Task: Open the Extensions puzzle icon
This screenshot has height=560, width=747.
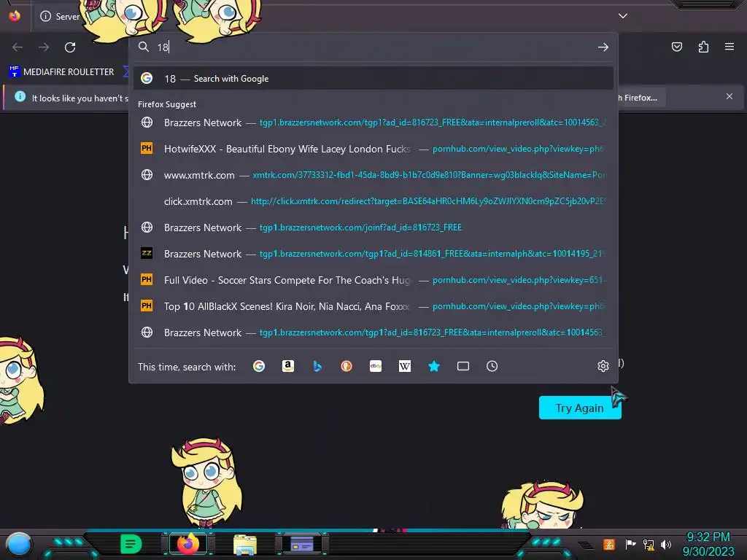Action: coord(703,47)
